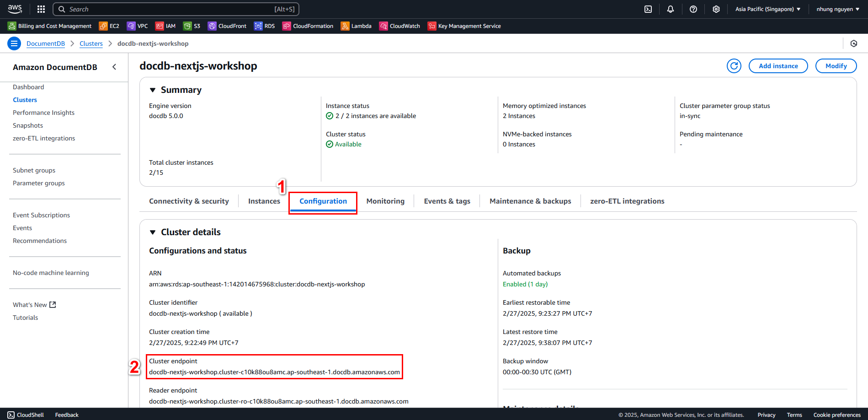Collapse the Summary section triangle
The height and width of the screenshot is (420, 868).
pos(153,90)
